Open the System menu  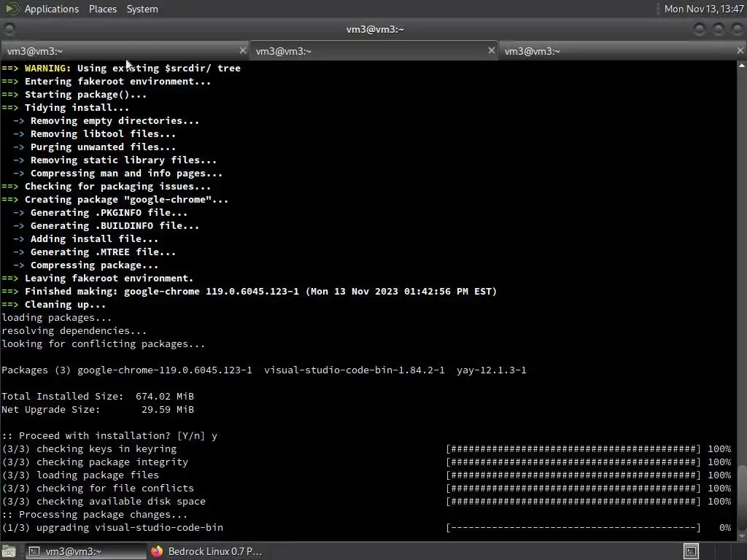pyautogui.click(x=142, y=9)
